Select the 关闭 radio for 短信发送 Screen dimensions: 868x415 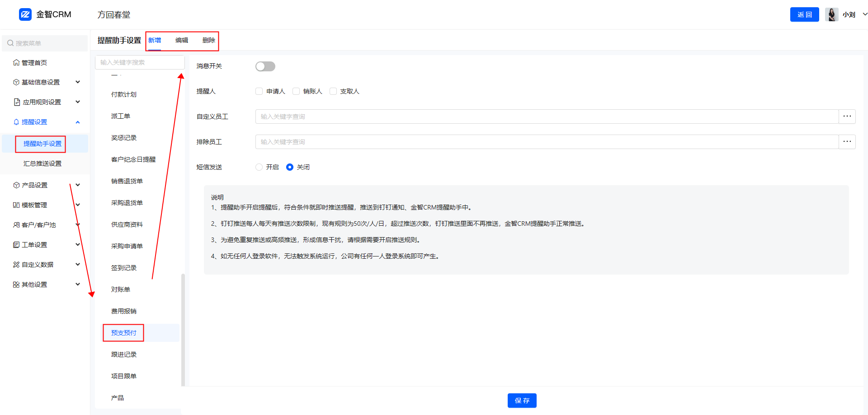pyautogui.click(x=290, y=167)
